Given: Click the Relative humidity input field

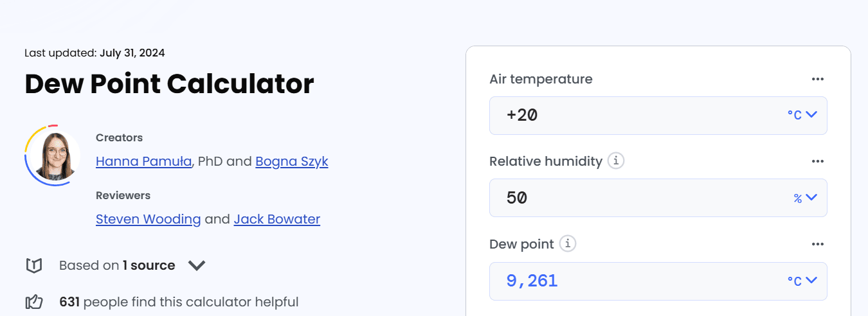Looking at the screenshot, I should 637,198.
